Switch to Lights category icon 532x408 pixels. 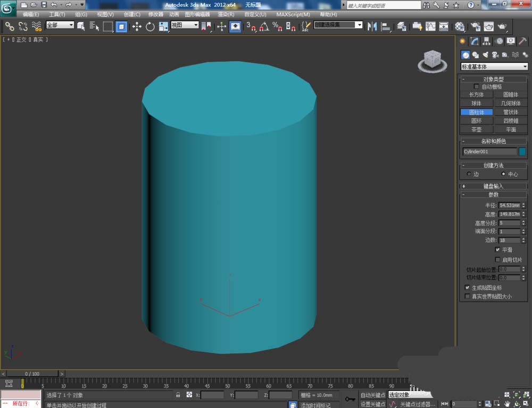485,55
